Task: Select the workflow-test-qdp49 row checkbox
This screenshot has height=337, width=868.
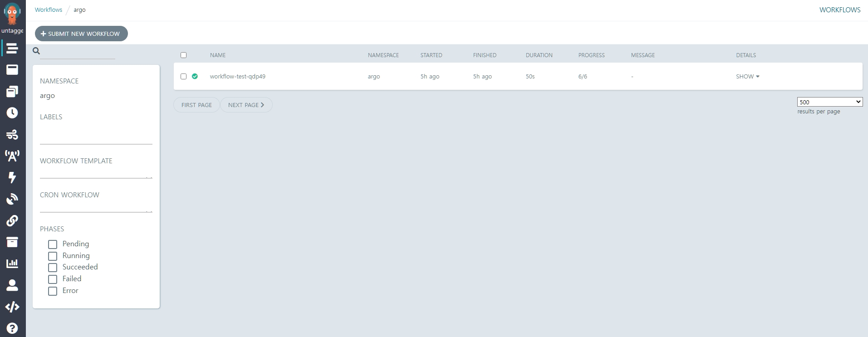Action: click(x=183, y=77)
